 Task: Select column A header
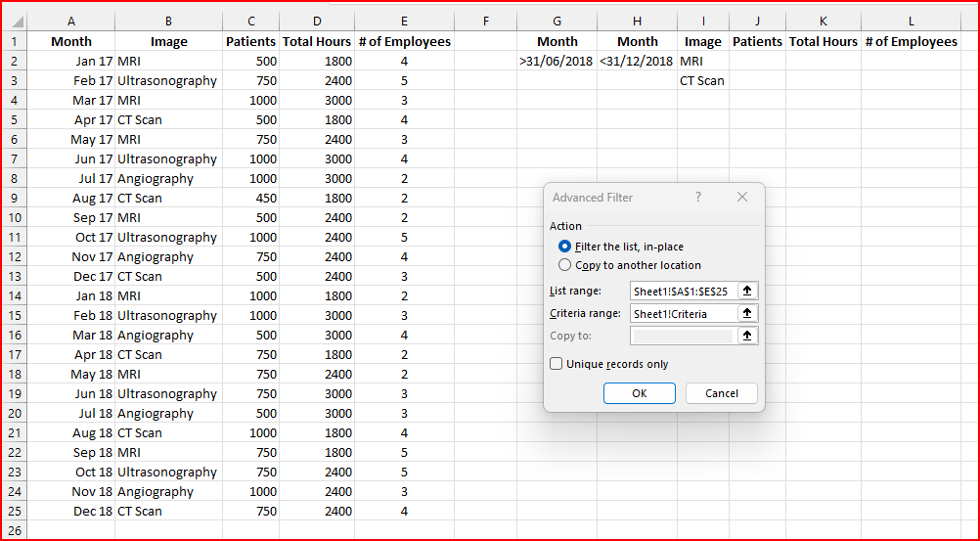(x=71, y=22)
